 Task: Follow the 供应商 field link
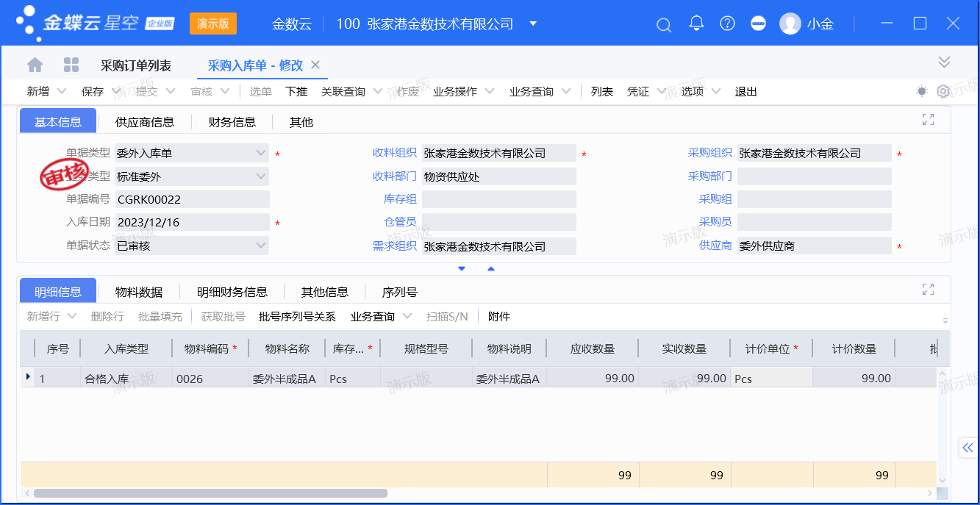[x=715, y=246]
